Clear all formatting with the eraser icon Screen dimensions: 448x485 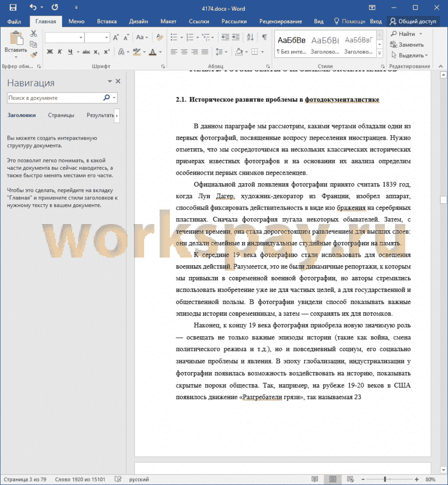(159, 37)
